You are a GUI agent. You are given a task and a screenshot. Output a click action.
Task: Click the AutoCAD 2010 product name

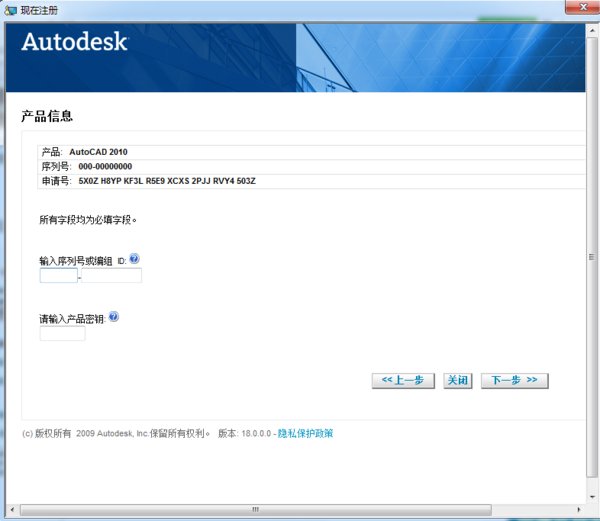pos(98,152)
